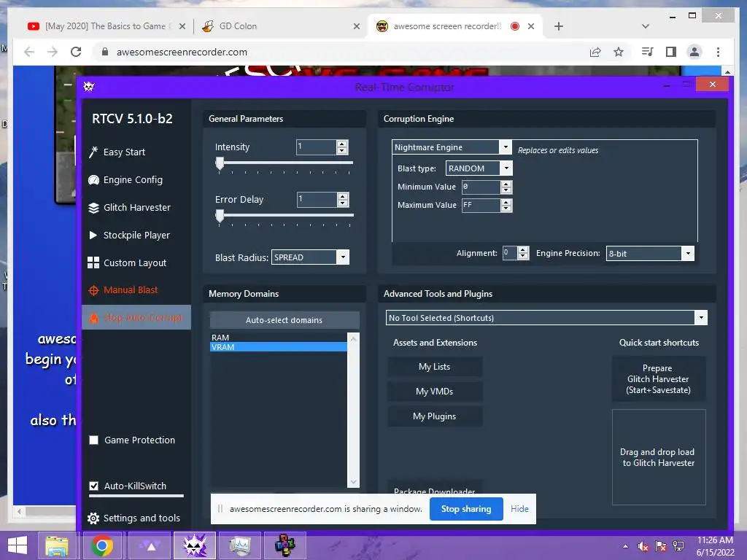Viewport: 747px width, 560px height.
Task: Click Maximum Value FF field
Action: coord(481,205)
